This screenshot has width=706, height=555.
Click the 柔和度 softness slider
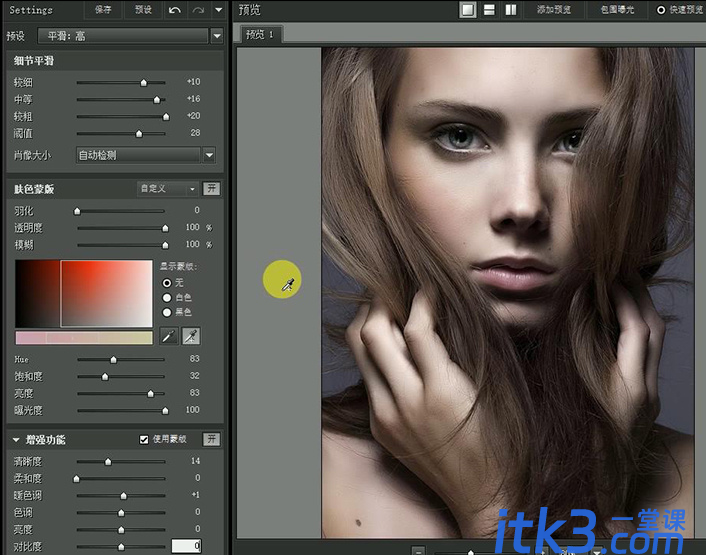tap(120, 478)
